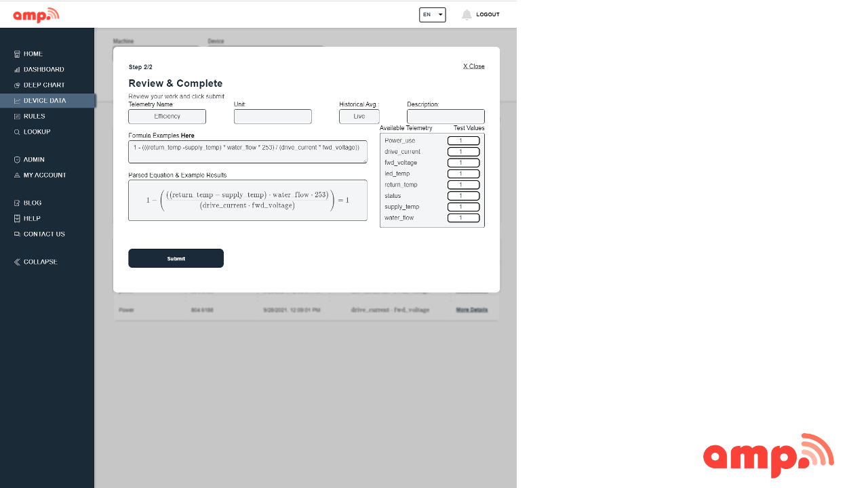868x488 pixels.
Task: Click the fwd_voltage test value box
Action: [x=464, y=163]
